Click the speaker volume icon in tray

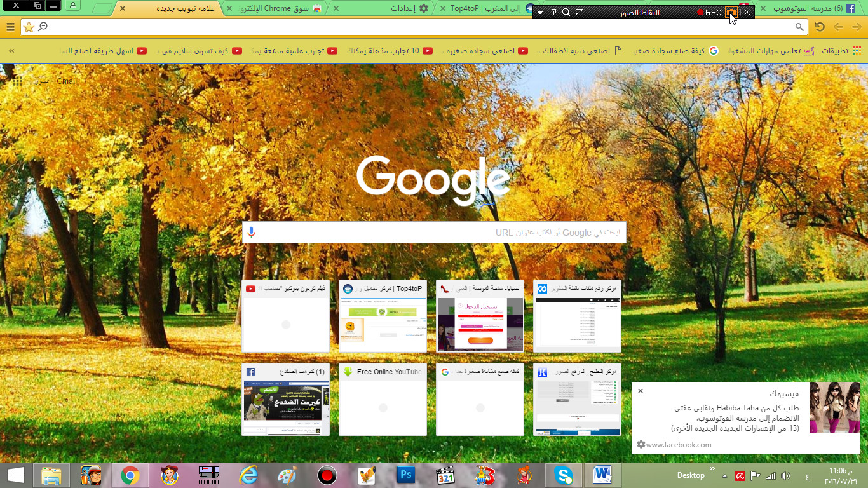click(x=785, y=475)
